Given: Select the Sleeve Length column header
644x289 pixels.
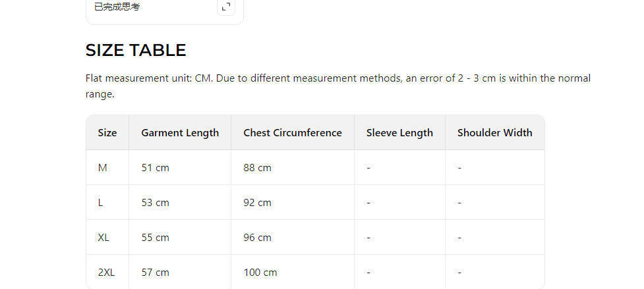Looking at the screenshot, I should pyautogui.click(x=399, y=132).
